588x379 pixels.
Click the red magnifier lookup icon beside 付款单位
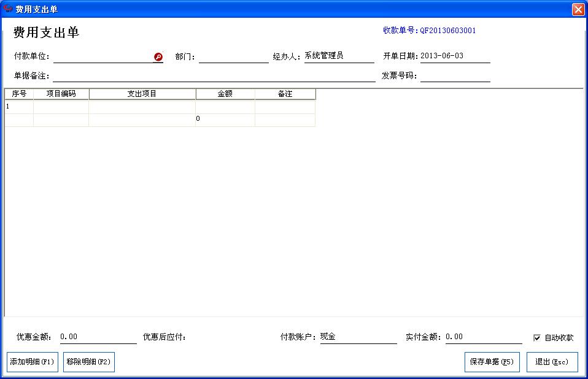coord(158,56)
